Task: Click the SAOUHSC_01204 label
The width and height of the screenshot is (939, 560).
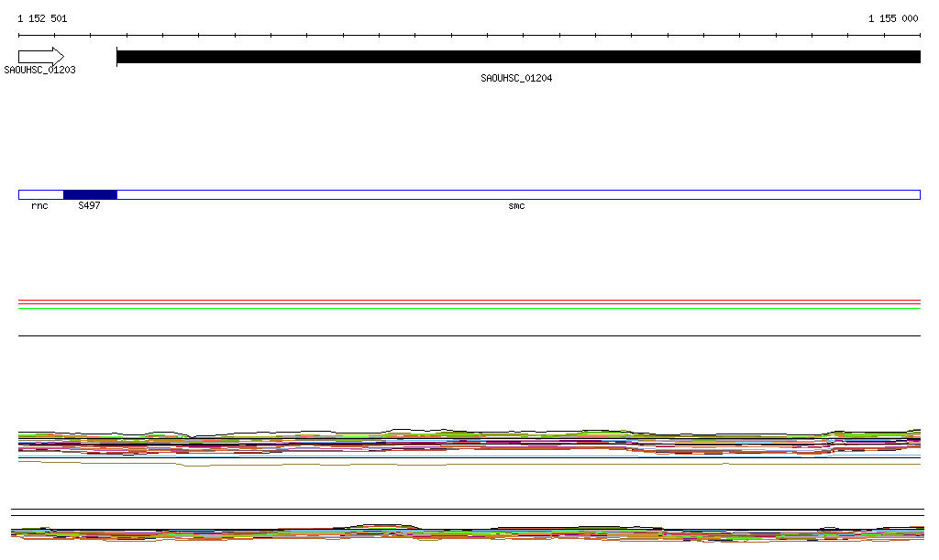Action: click(516, 79)
